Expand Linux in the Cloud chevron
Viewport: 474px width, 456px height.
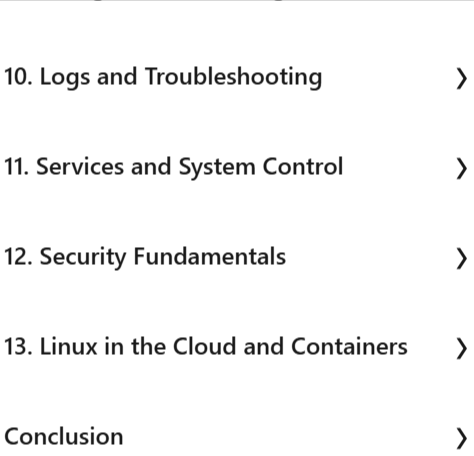pos(461,349)
